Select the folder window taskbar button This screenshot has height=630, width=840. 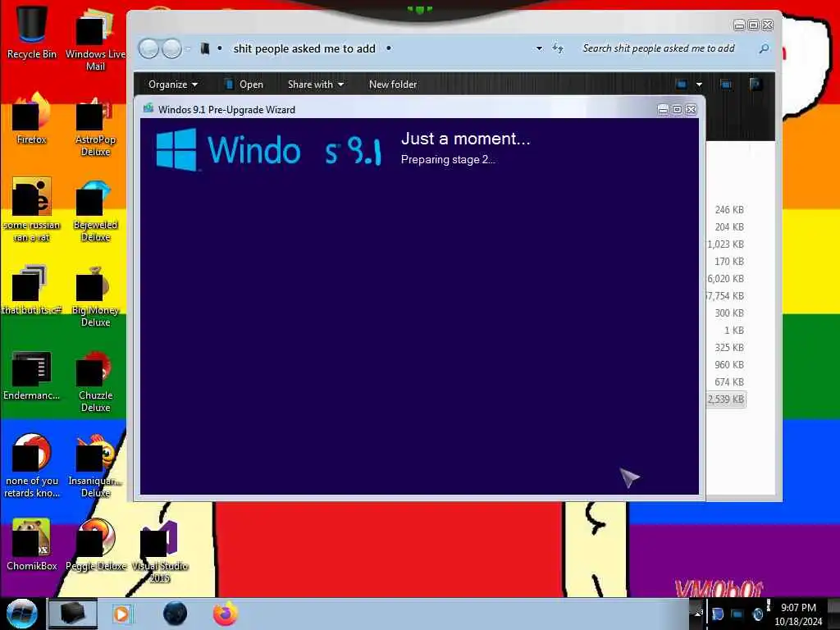pos(73,614)
